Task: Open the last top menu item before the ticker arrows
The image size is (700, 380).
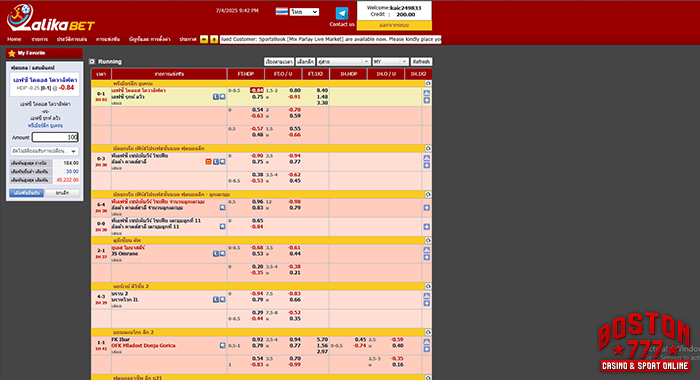Action: click(x=188, y=39)
